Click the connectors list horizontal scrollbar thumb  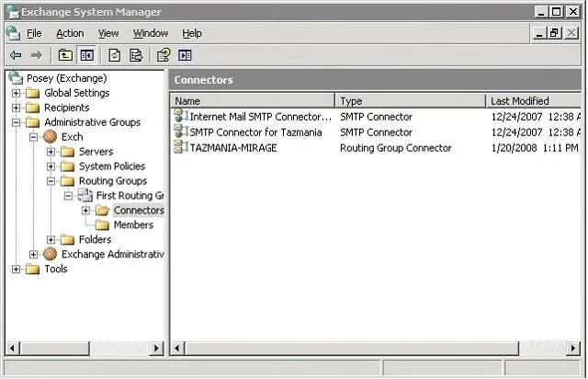click(x=352, y=349)
